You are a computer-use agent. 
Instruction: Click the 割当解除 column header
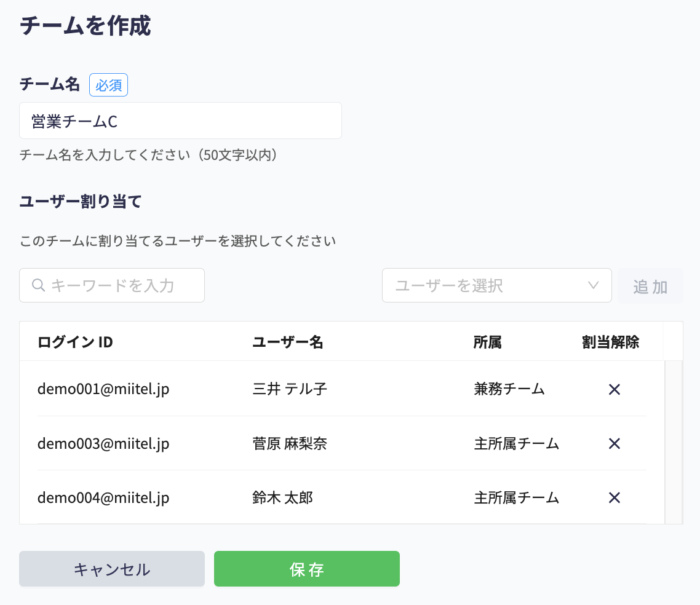coord(610,342)
